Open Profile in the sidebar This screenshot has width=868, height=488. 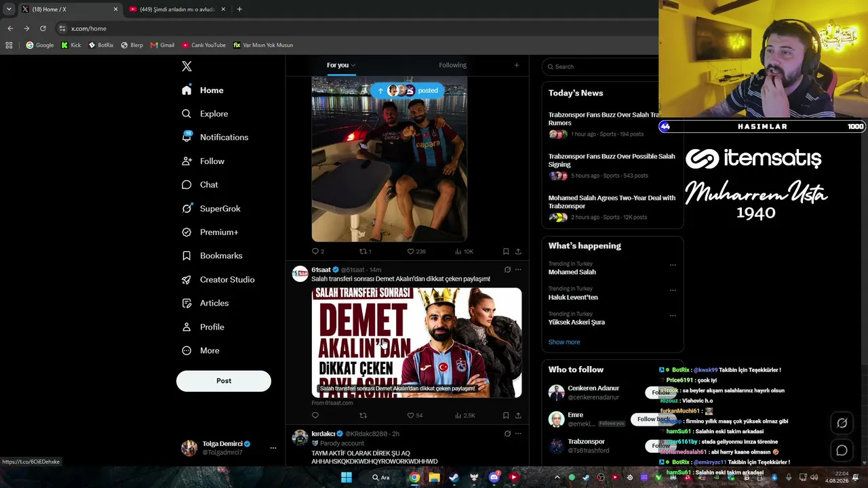[x=203, y=327]
